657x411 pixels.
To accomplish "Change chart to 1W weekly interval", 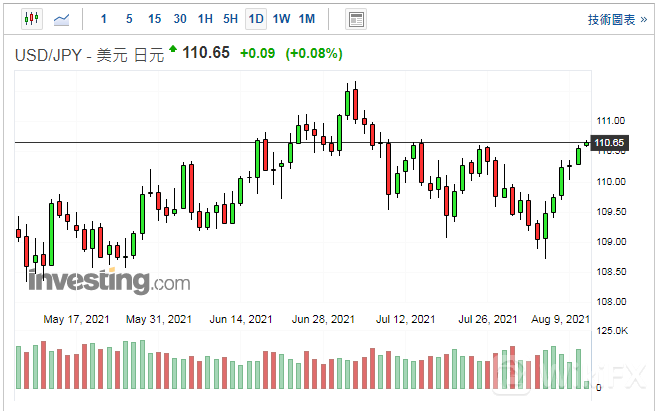I will [281, 19].
